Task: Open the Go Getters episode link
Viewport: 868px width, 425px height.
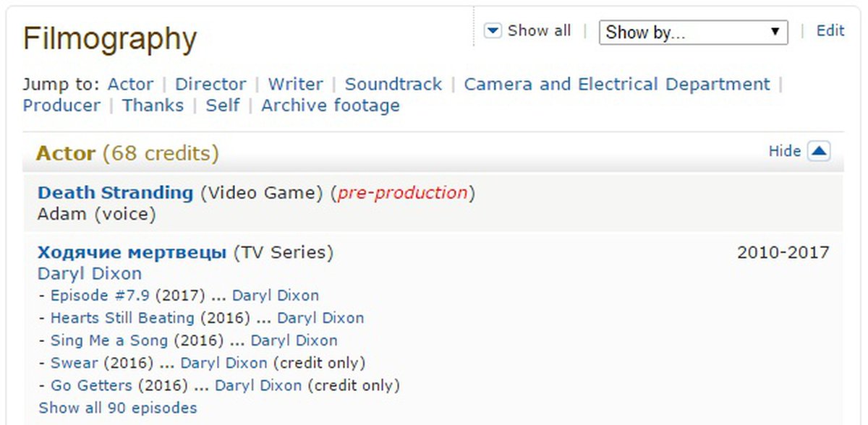Action: click(91, 385)
